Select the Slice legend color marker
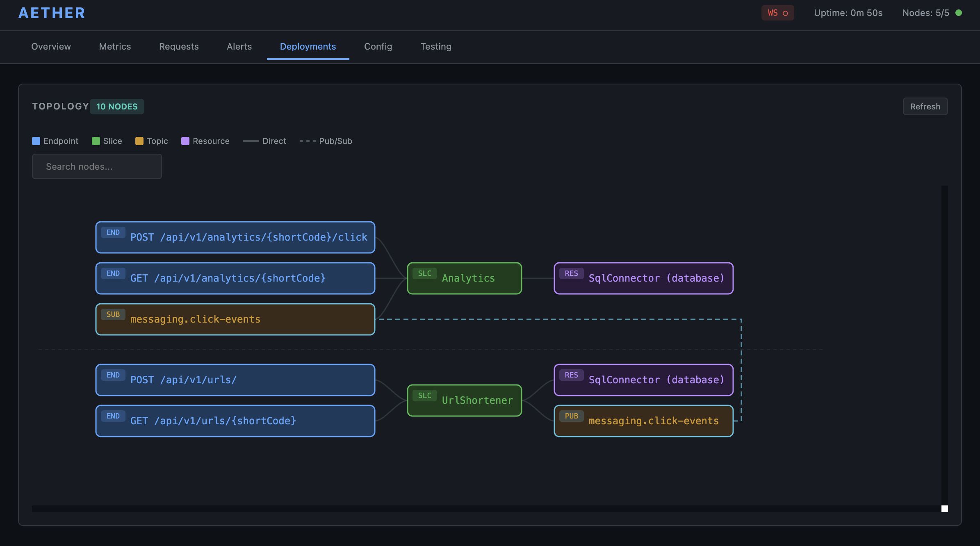Viewport: 980px width, 546px height. tap(96, 141)
